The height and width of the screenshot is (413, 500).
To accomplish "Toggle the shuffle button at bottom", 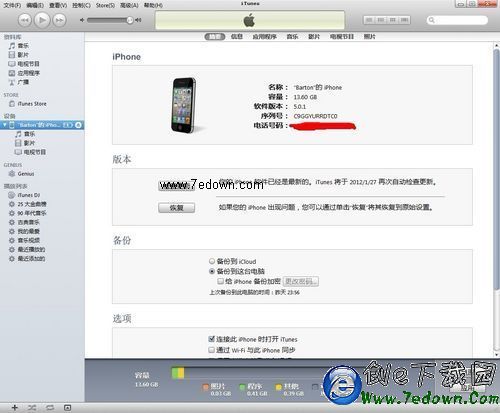I will (32, 408).
